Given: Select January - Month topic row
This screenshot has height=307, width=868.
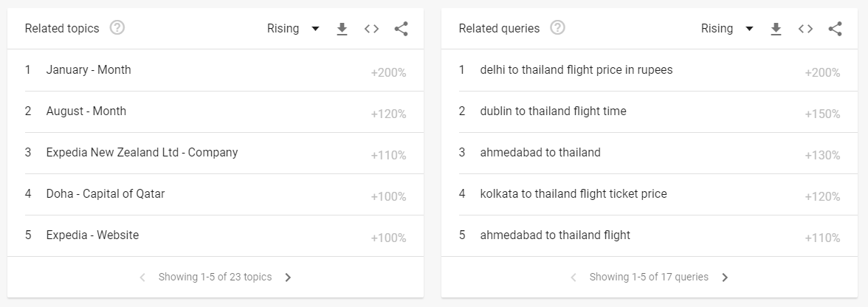Looking at the screenshot, I should pyautogui.click(x=216, y=70).
